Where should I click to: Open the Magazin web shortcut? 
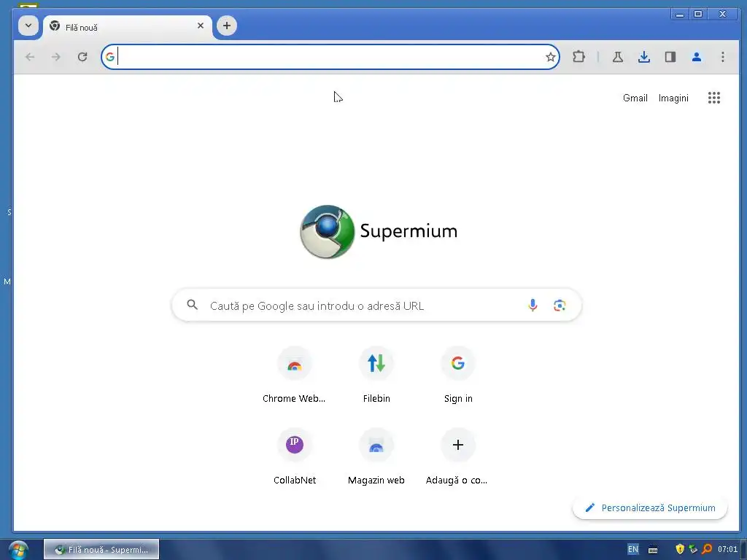pos(376,457)
